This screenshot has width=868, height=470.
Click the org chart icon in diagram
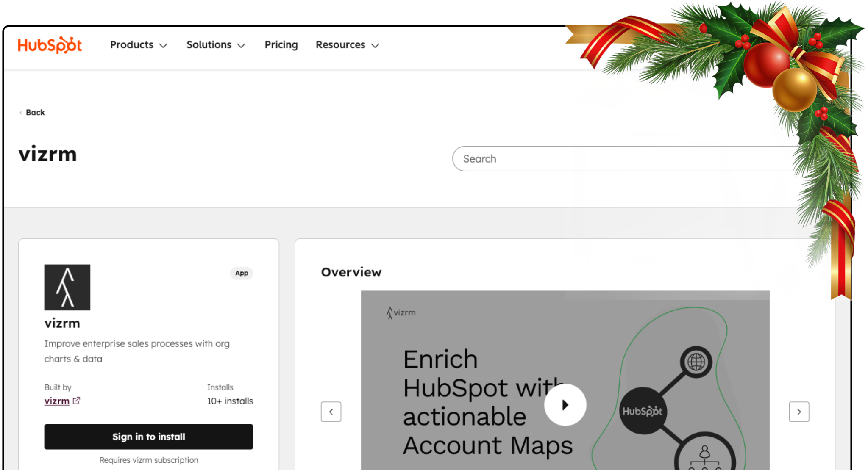coord(704,458)
